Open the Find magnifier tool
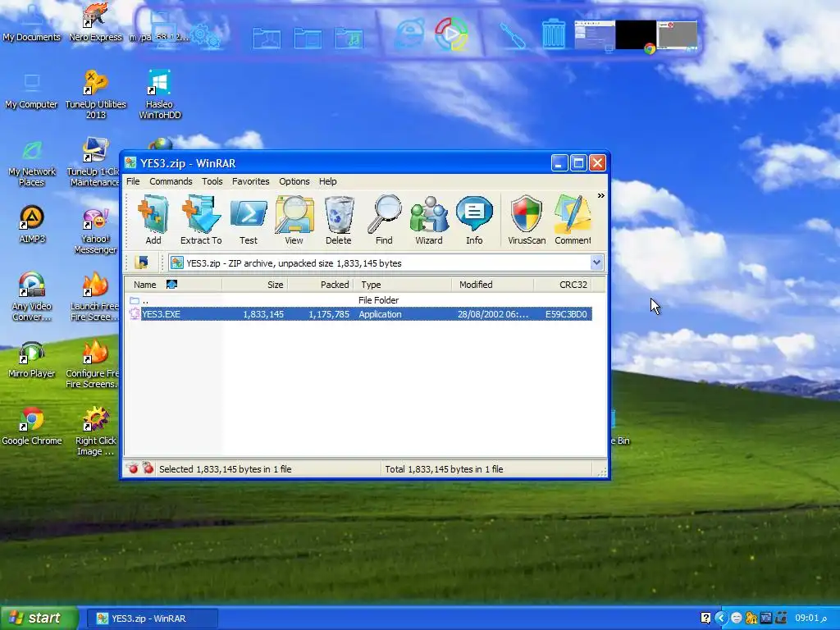The width and height of the screenshot is (840, 630). (384, 220)
